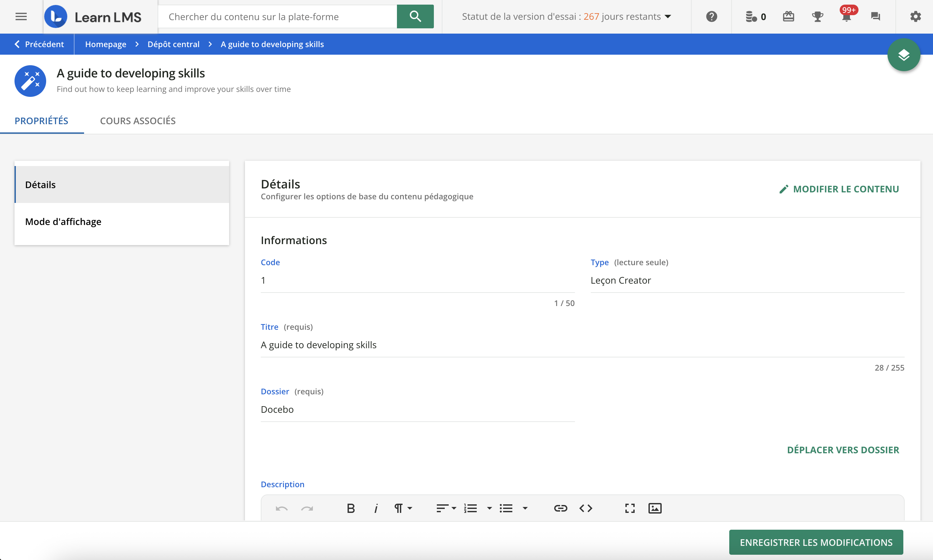Select Mode d'affichage in side menu
This screenshot has height=560, width=933.
63,221
